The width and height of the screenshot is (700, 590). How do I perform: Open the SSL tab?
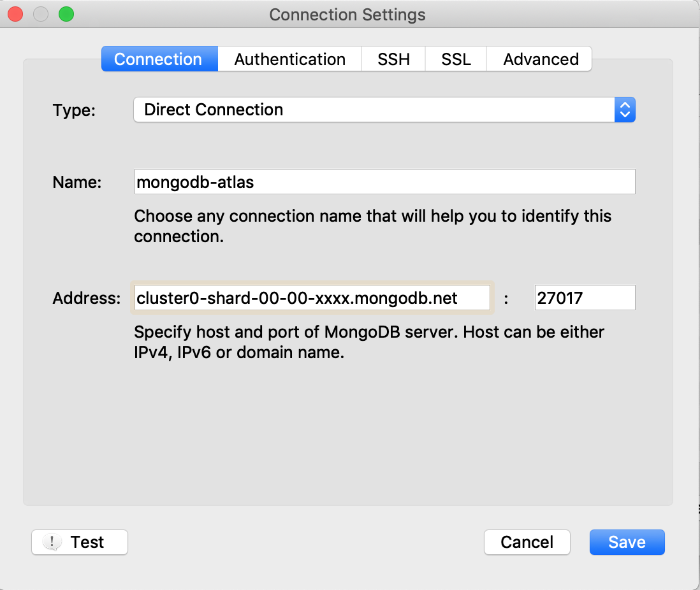coord(456,59)
